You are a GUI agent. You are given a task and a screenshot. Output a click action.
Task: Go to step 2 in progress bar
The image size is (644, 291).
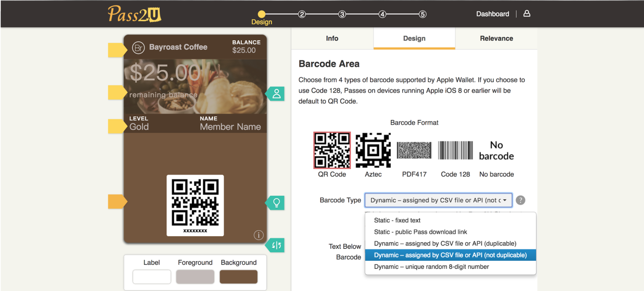(302, 14)
